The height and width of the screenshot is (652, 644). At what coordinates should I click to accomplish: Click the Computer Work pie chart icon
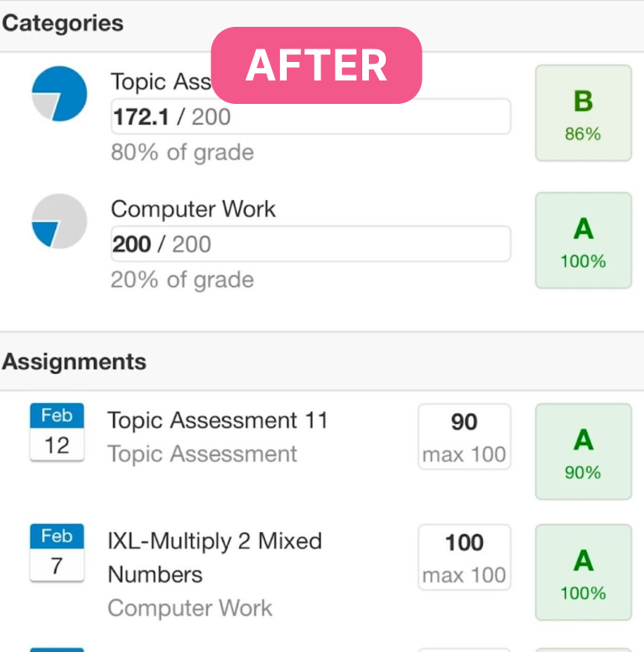click(60, 221)
